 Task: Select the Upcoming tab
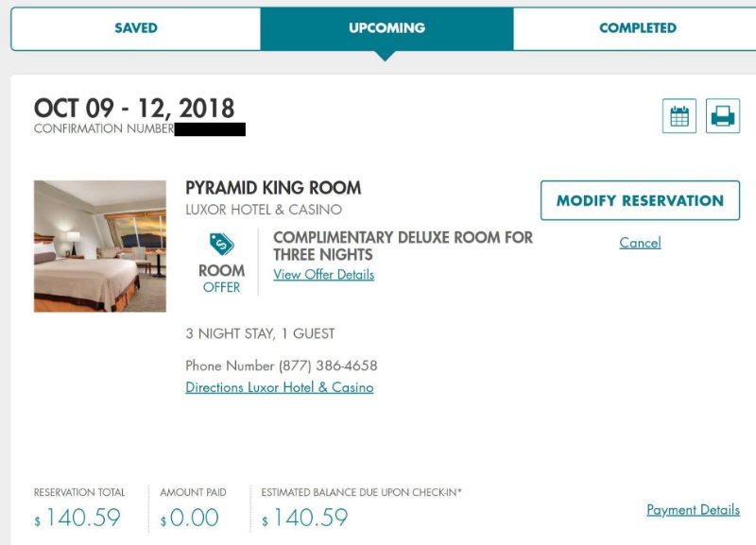[x=387, y=28]
